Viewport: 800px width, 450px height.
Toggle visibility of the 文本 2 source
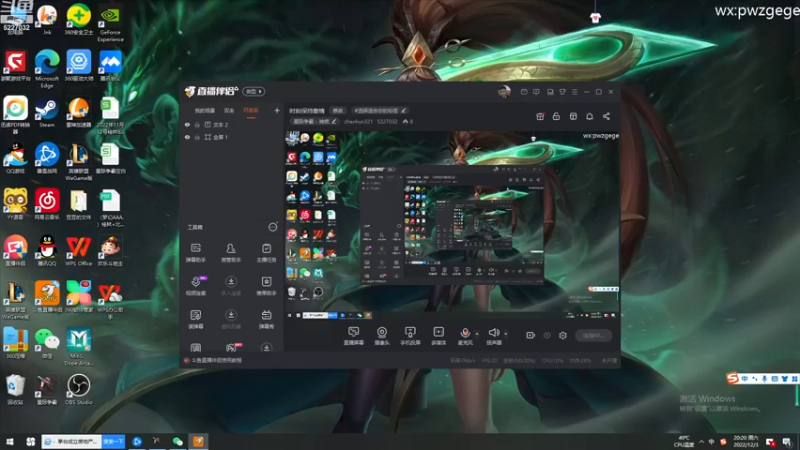[x=187, y=124]
